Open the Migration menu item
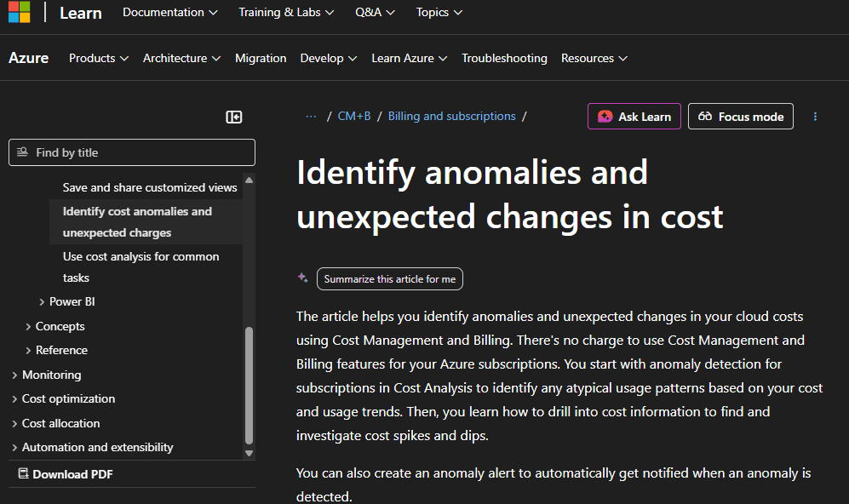The image size is (849, 504). pyautogui.click(x=261, y=59)
